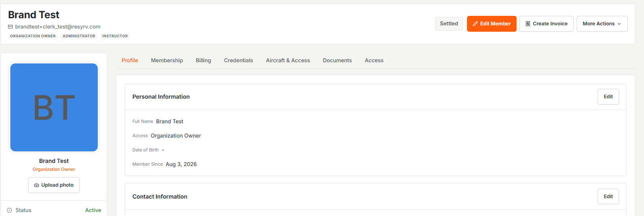The image size is (644, 216).
Task: Click the ORGANIZATION OWNER role tag
Action: pyautogui.click(x=33, y=36)
